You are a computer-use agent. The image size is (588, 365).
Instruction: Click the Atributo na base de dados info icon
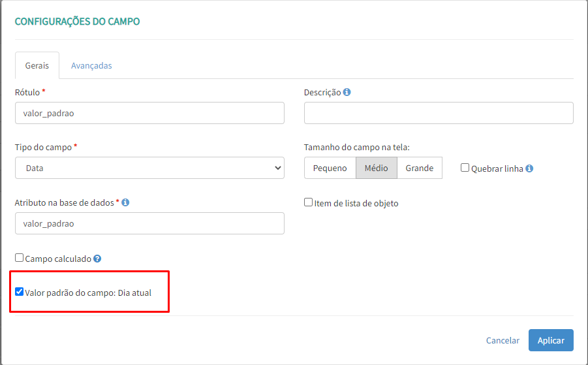pos(125,202)
